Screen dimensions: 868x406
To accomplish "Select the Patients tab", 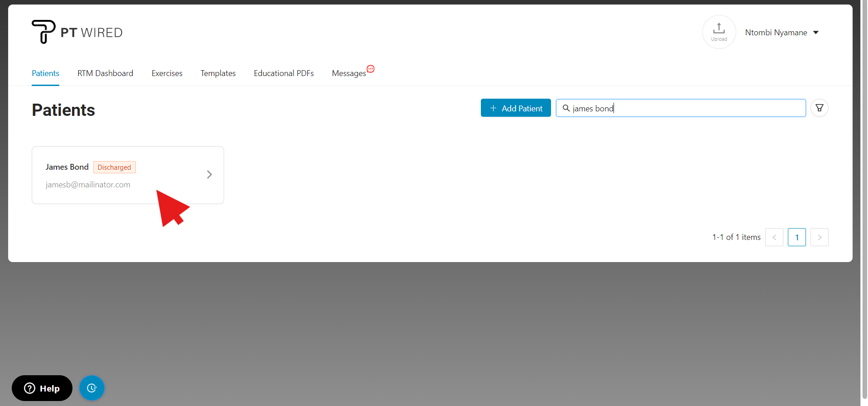I will 45,73.
